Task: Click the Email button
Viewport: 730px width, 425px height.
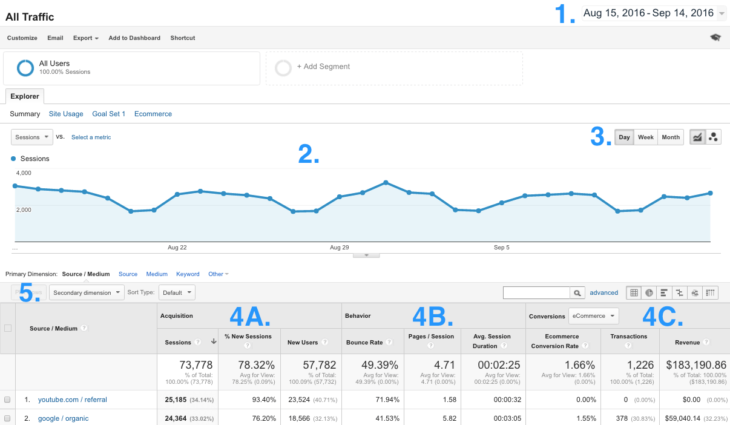Action: click(55, 38)
